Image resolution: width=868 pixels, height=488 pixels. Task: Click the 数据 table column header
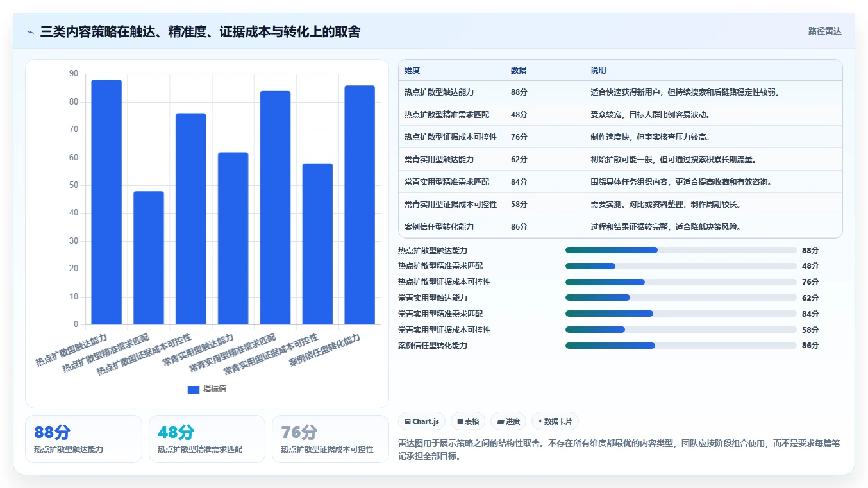tap(519, 71)
